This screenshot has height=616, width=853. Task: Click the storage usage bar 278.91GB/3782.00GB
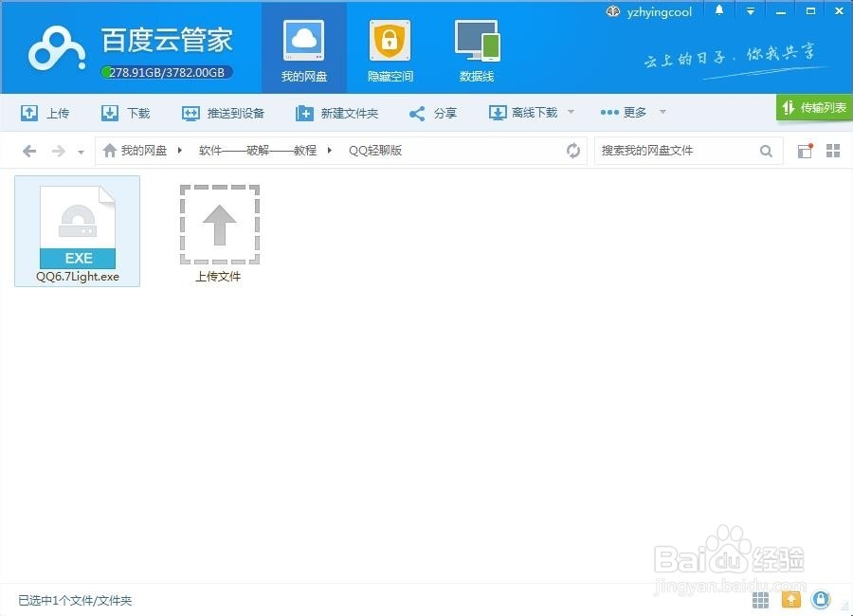click(x=167, y=72)
